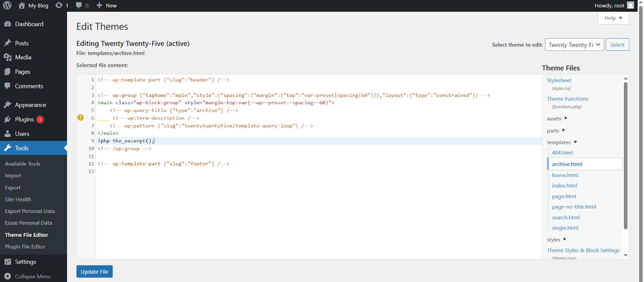Viewport: 644px width, 282px height.
Task: Click line 7 wp:pattern code
Action: coord(211,126)
